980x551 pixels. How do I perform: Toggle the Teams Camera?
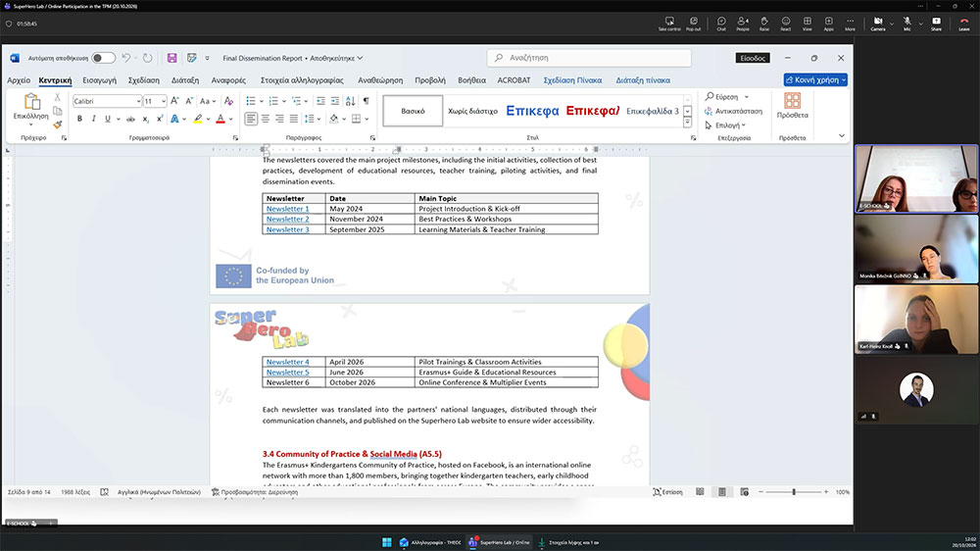(877, 24)
